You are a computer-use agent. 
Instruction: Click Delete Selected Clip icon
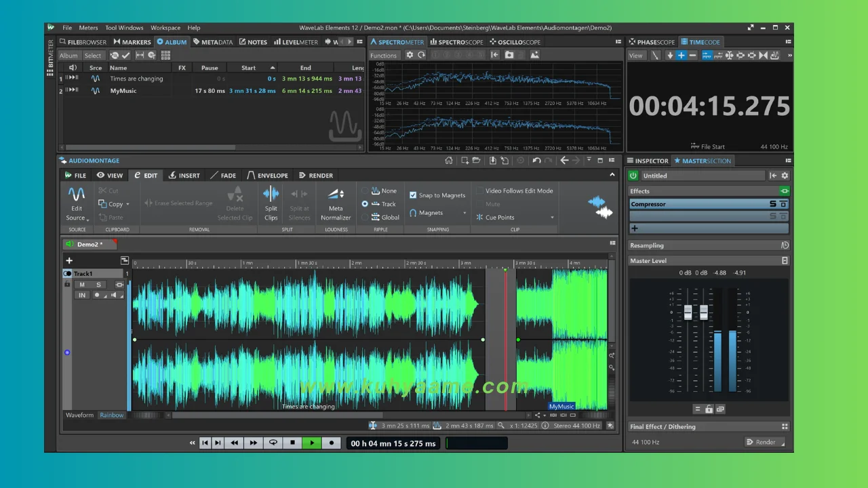(x=235, y=194)
